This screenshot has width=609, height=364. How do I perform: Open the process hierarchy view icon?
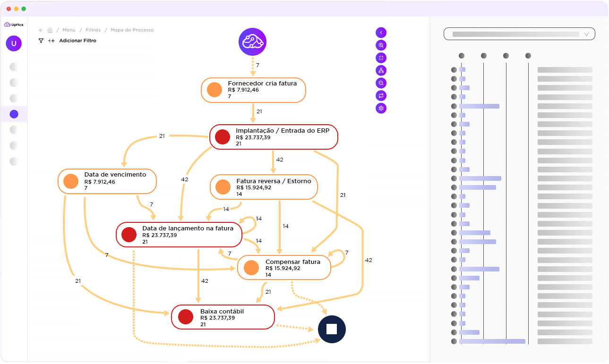(381, 70)
